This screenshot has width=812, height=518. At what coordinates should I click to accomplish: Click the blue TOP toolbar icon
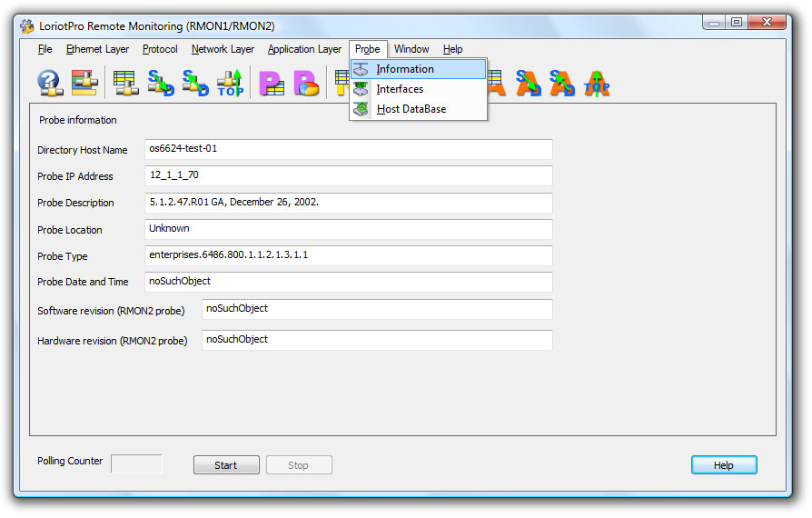[x=231, y=84]
